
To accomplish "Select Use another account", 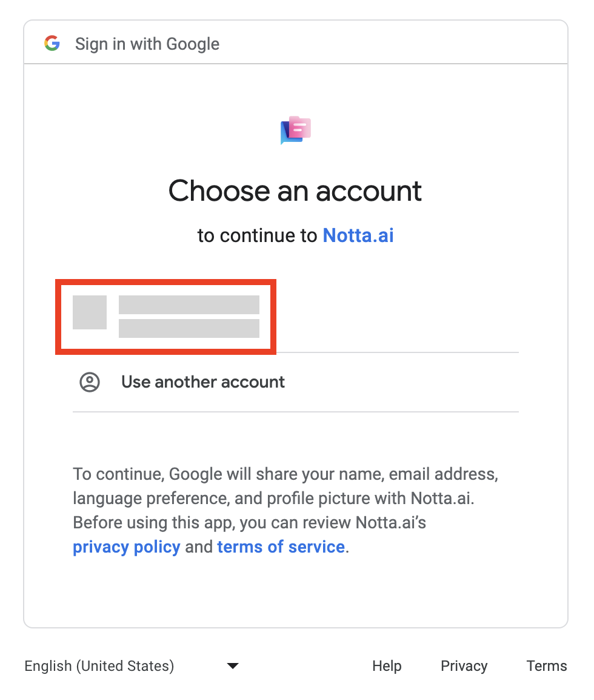I will coord(202,382).
